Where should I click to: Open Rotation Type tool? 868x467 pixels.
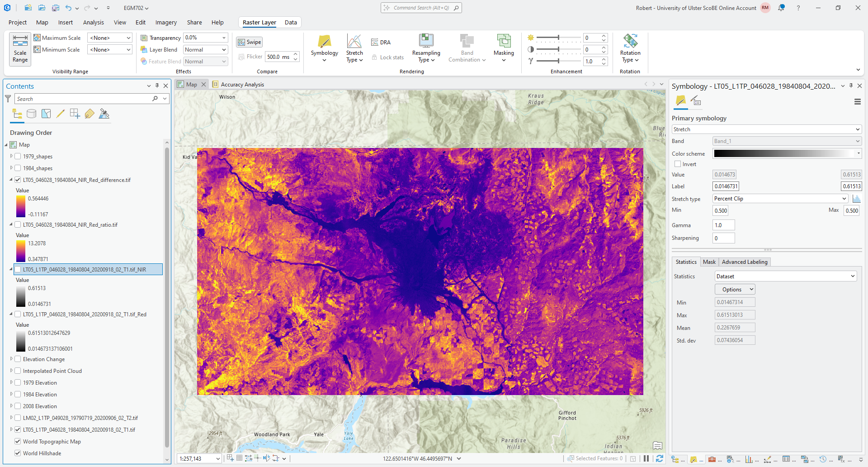tap(630, 48)
